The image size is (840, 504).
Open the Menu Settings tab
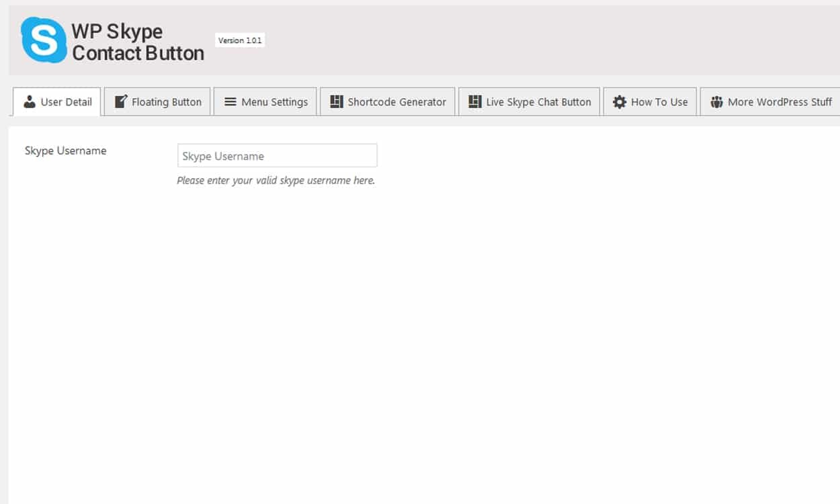[x=265, y=101]
